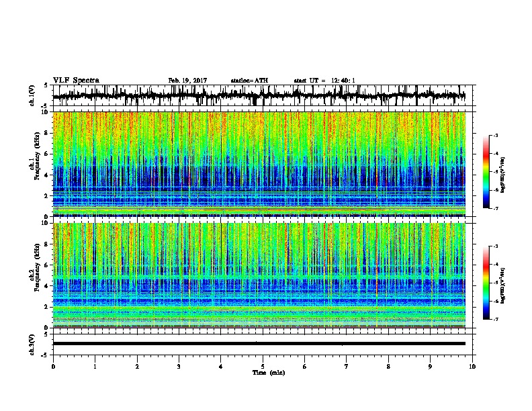Click time axis tick label "9"
The width and height of the screenshot is (532, 411).
tap(430, 367)
